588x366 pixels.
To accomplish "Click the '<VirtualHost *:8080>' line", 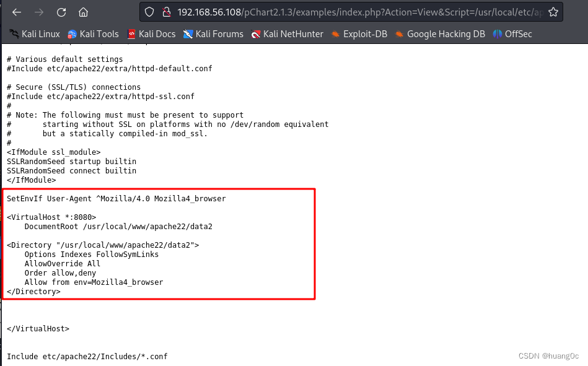I will [x=51, y=217].
